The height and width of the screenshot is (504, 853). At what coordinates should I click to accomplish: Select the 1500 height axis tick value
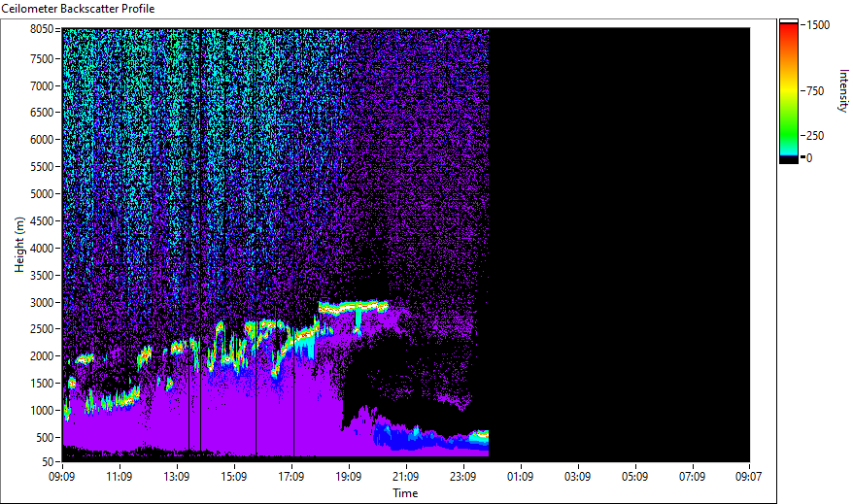(42, 384)
